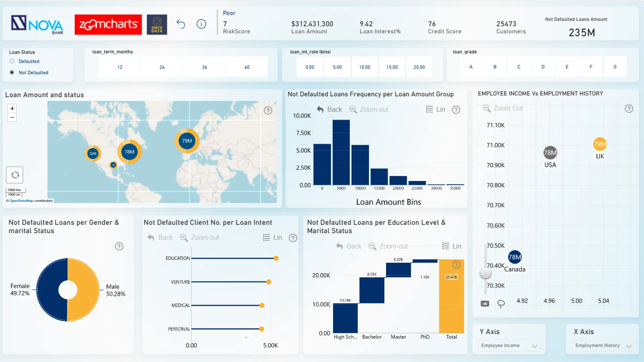Viewport: 644px width, 362px height.
Task: Click the scatter chart vertical slider handle
Action: pos(485,273)
